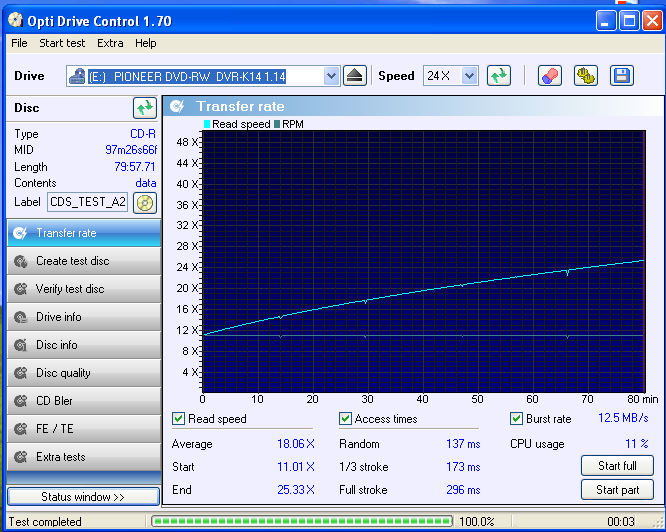Eject the disc with the eject icon
Screen dimensions: 666x532
point(355,76)
